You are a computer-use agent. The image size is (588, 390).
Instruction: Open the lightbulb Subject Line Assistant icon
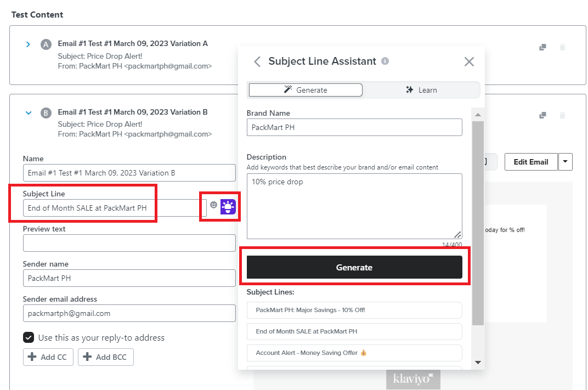(228, 207)
